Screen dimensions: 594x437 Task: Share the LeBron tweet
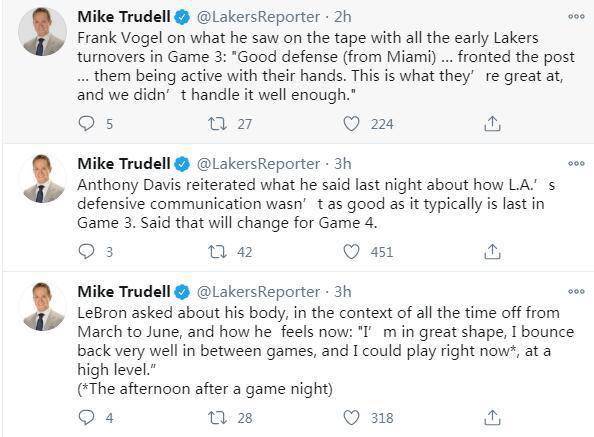[492, 417]
